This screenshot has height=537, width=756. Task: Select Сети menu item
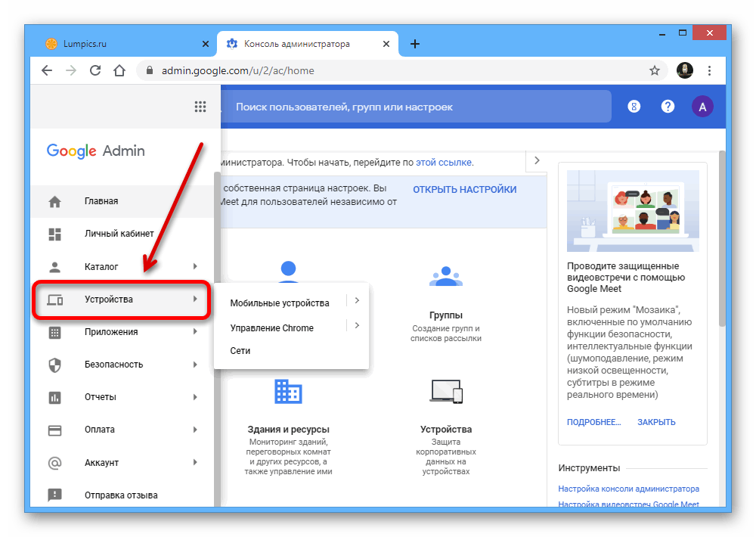[240, 351]
